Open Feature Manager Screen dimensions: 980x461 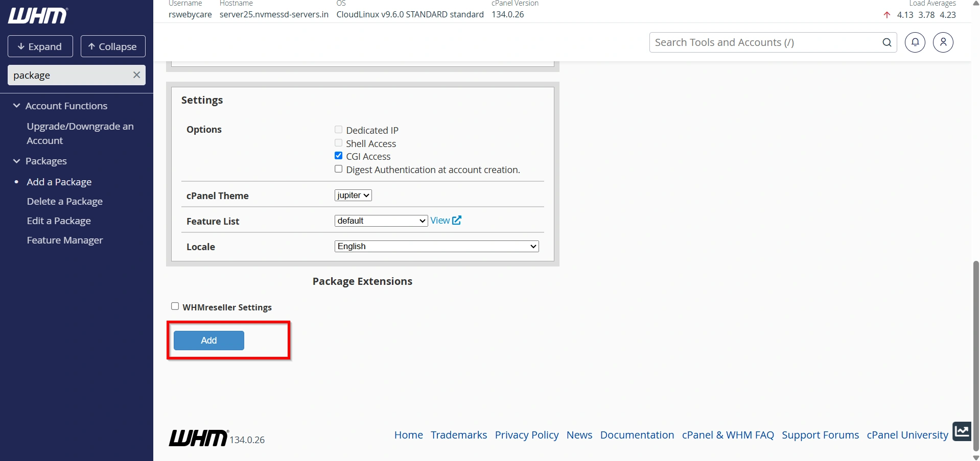click(x=65, y=240)
